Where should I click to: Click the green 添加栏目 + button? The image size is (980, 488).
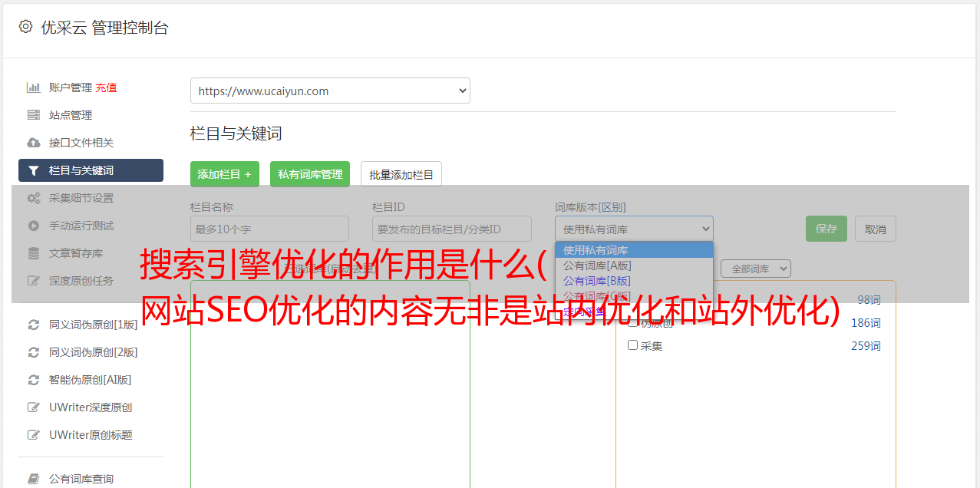tap(225, 174)
